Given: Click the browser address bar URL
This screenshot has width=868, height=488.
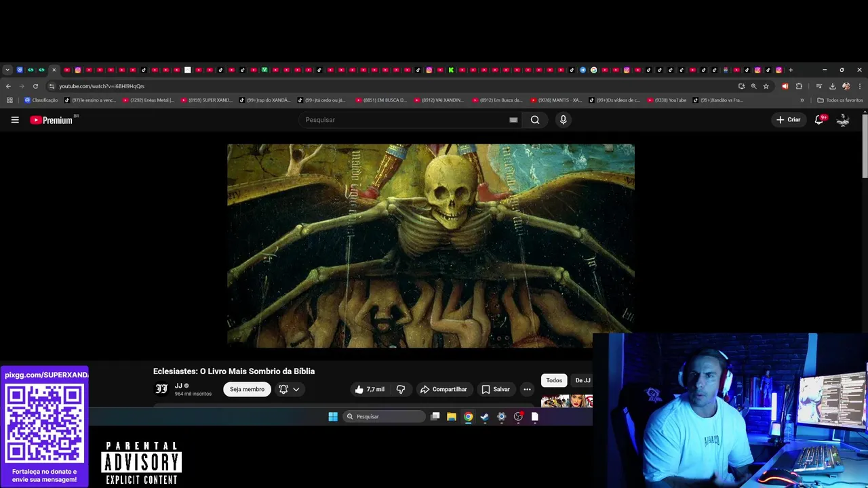Looking at the screenshot, I should coord(102,86).
